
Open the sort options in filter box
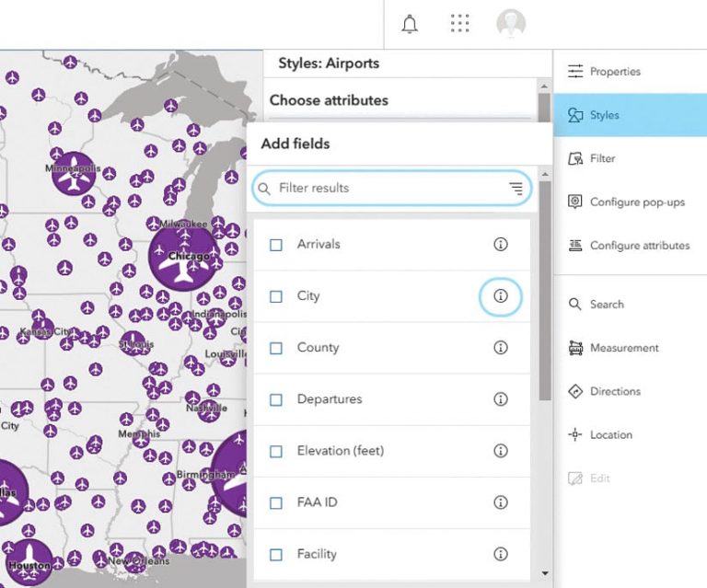(x=516, y=189)
